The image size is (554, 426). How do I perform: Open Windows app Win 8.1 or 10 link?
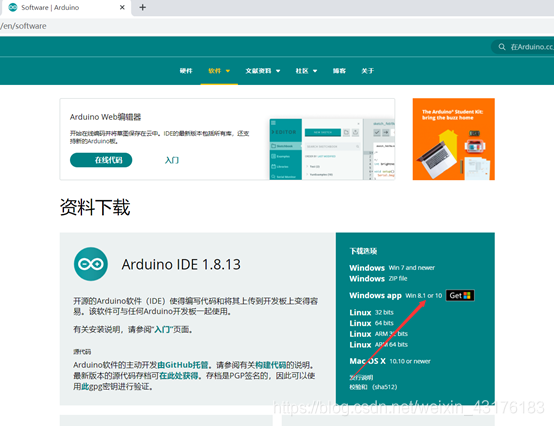coord(395,295)
